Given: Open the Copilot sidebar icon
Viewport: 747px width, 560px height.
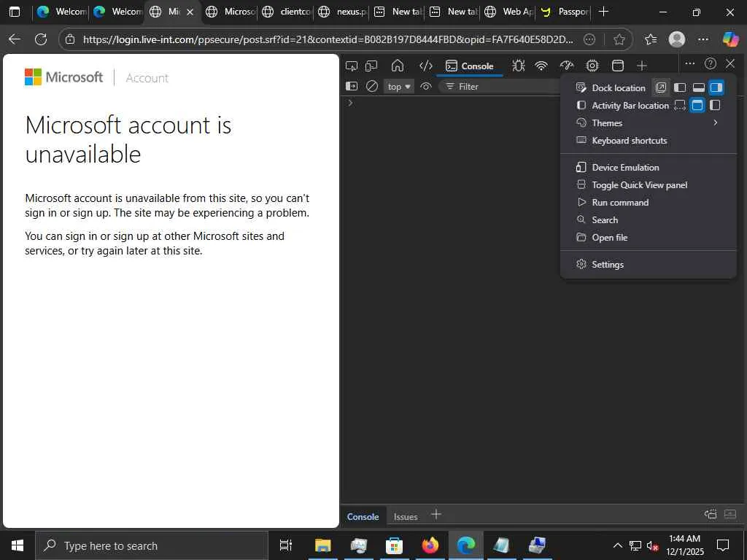Looking at the screenshot, I should (730, 39).
